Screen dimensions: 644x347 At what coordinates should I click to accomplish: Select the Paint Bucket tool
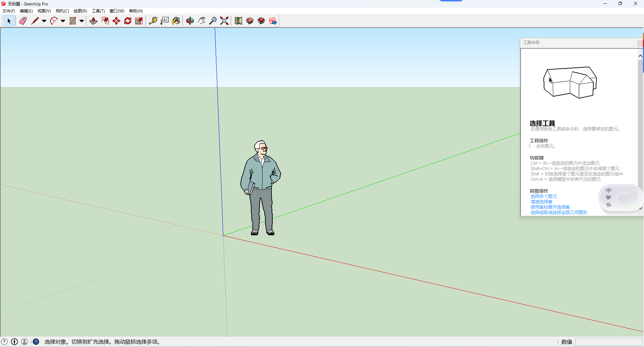click(x=176, y=20)
